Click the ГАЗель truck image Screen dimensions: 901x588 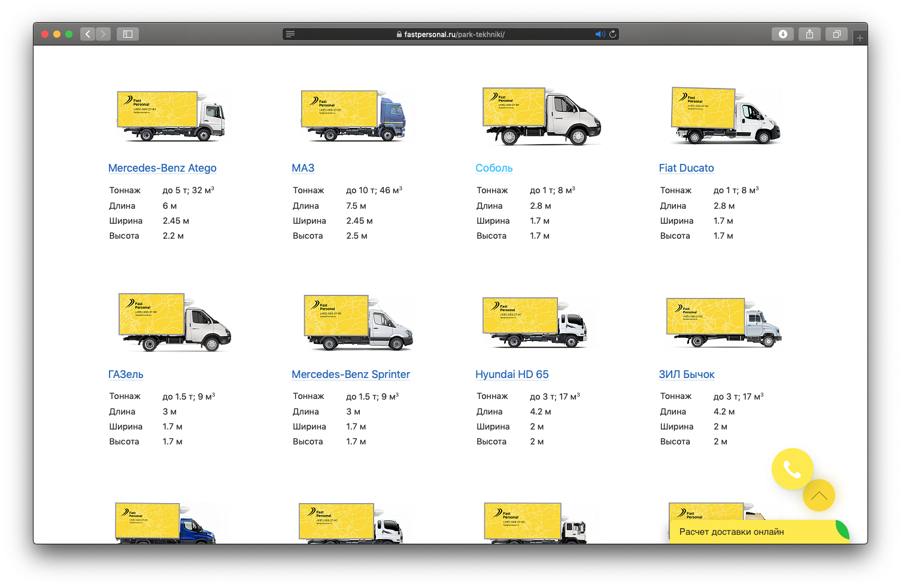coord(174,322)
